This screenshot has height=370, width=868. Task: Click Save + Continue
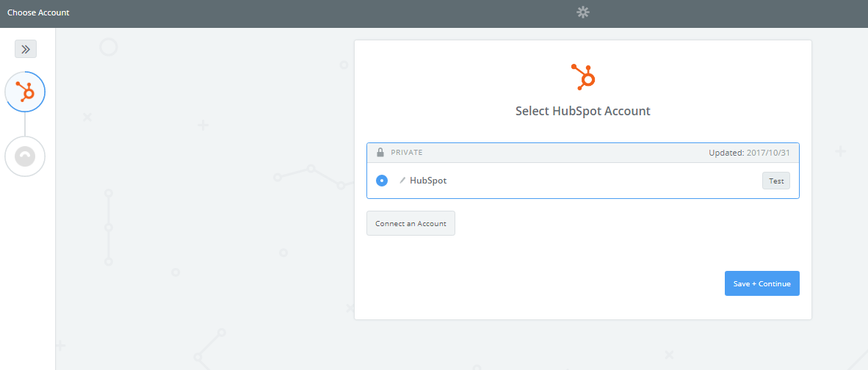(762, 283)
